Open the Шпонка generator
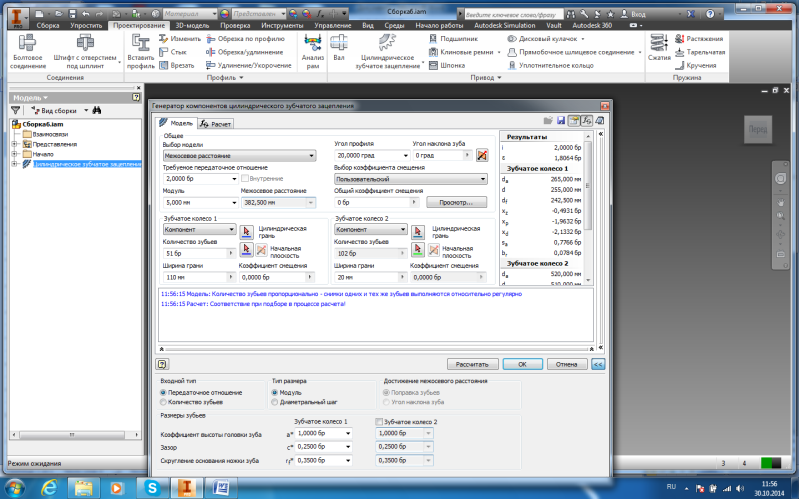Screen dimensions: 799x499 click(x=447, y=65)
